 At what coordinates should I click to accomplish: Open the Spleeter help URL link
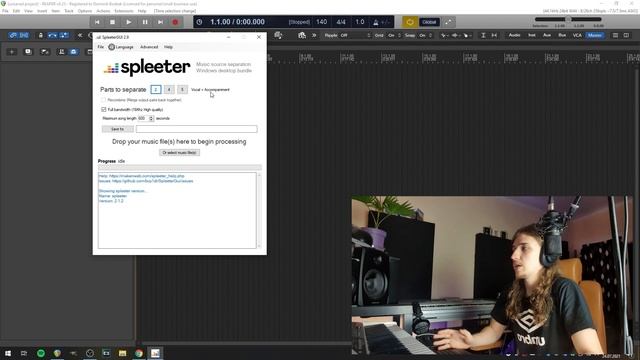point(147,176)
